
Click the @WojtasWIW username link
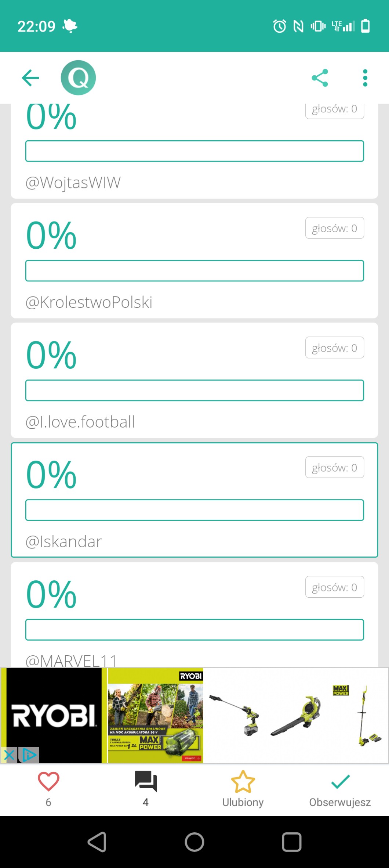click(73, 183)
